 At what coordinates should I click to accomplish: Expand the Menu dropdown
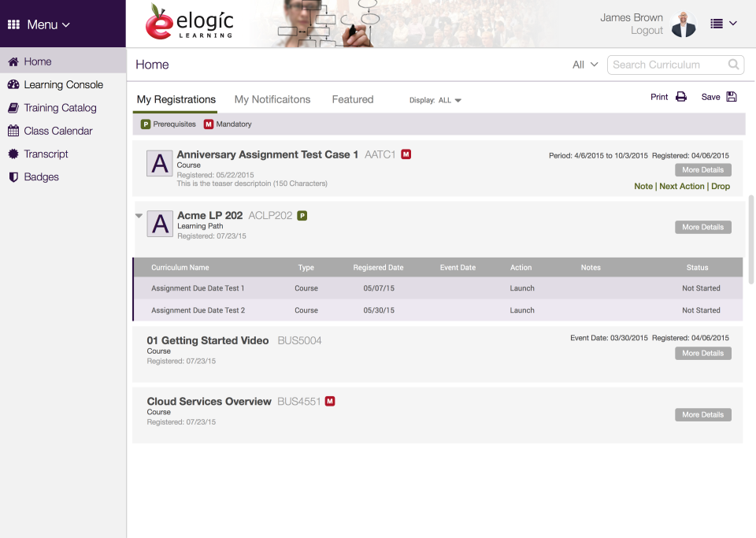(x=38, y=24)
